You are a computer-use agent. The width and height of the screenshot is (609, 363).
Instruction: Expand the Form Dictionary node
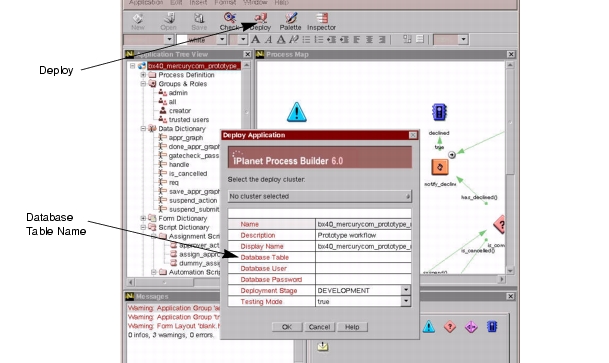pyautogui.click(x=143, y=218)
